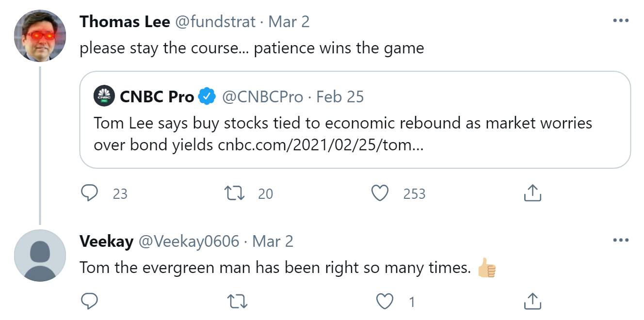Screen dimensions: 644x320
Task: Share Veekay's reply
Action: pyautogui.click(x=532, y=302)
